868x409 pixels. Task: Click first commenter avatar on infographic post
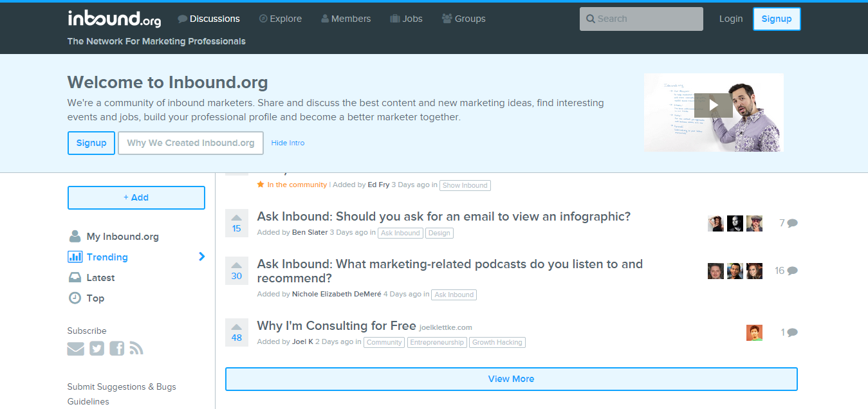(x=716, y=223)
